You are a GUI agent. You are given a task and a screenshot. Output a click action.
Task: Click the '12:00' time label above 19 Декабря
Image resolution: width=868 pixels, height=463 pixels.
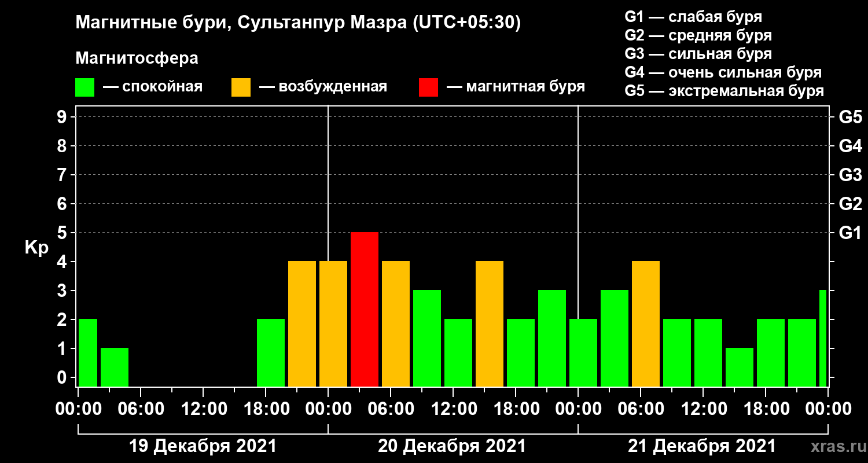[x=203, y=409]
